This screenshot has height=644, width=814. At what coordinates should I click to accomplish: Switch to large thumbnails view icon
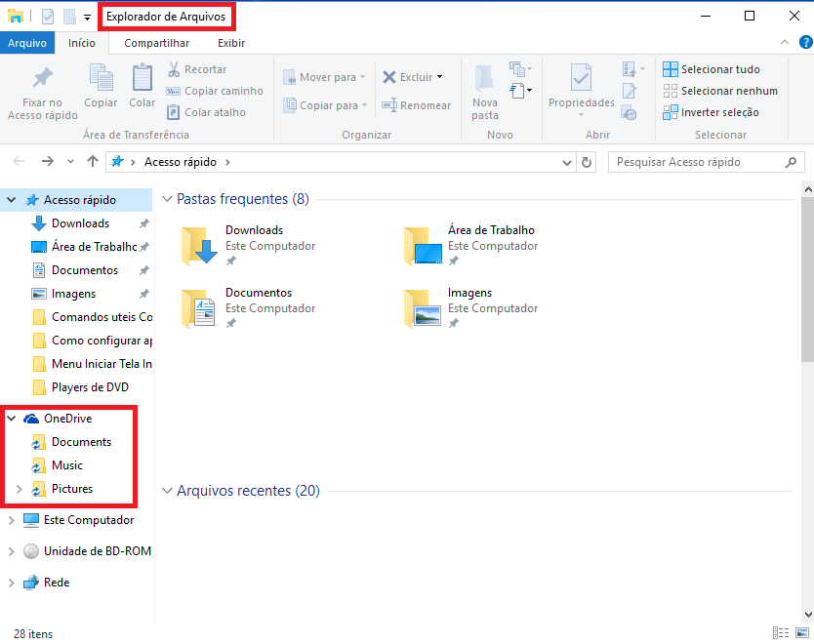800,633
